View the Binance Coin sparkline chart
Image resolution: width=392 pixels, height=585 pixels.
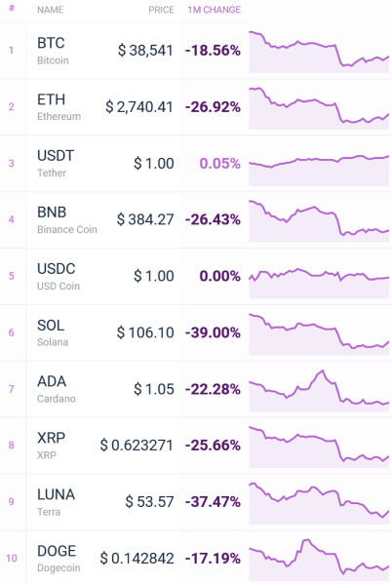(319, 221)
